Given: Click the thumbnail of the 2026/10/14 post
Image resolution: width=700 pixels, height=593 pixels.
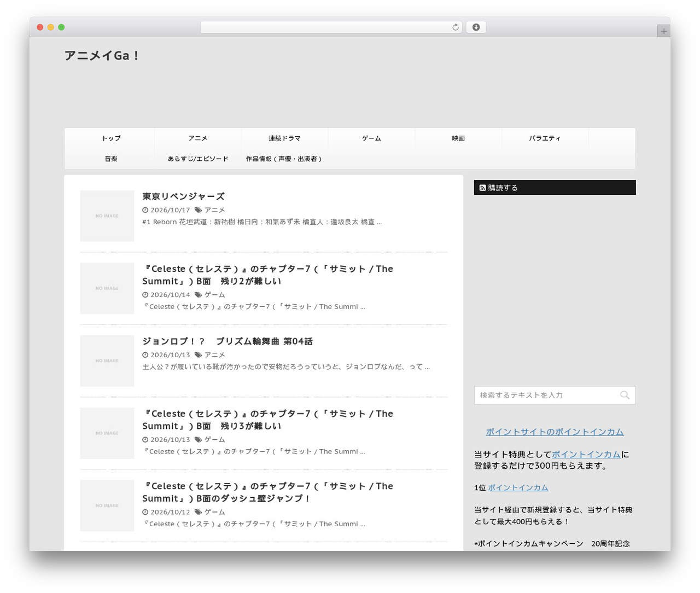Looking at the screenshot, I should pos(107,288).
